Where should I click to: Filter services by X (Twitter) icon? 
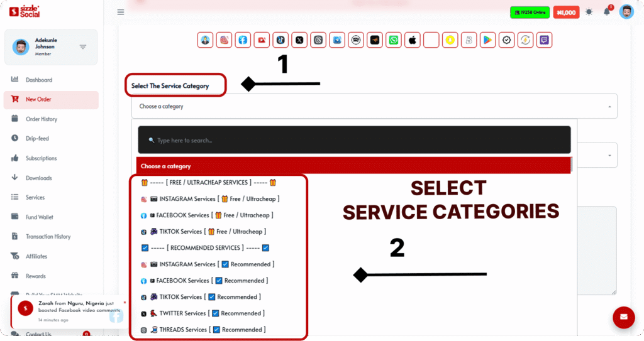point(299,40)
